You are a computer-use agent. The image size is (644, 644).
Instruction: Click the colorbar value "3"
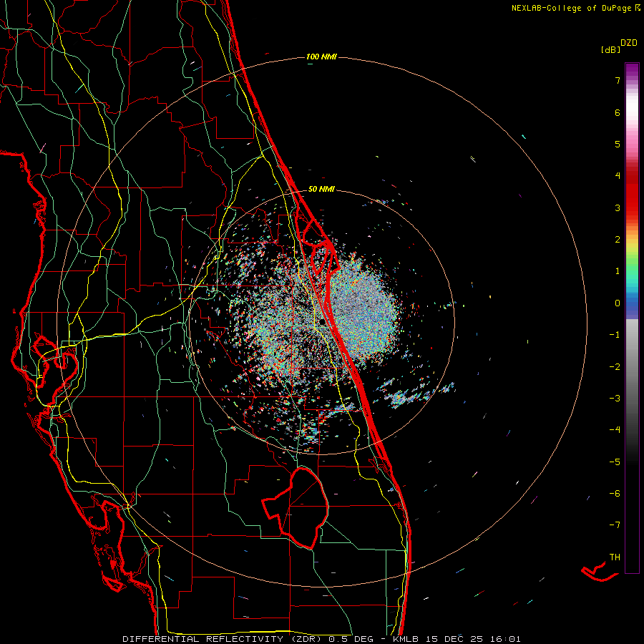(618, 208)
